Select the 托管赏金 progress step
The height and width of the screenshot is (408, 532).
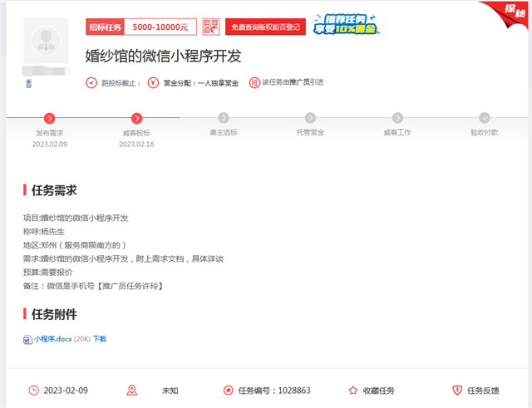[x=310, y=118]
